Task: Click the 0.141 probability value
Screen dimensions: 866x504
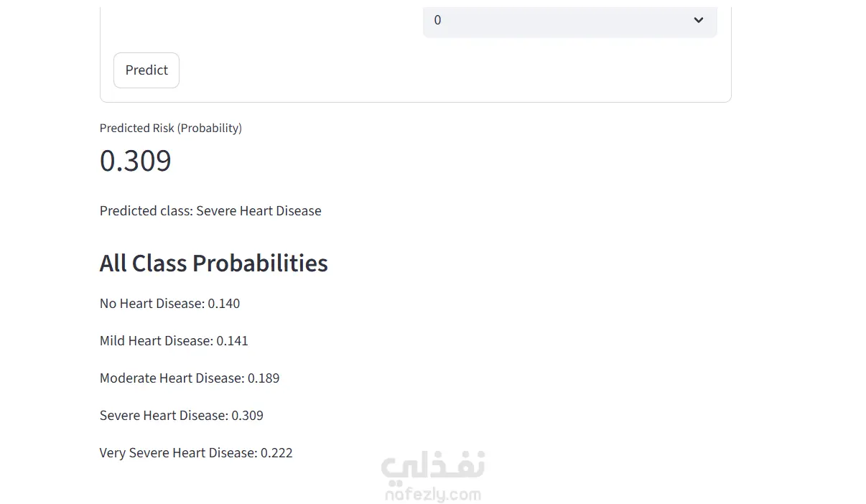Action: click(x=233, y=341)
